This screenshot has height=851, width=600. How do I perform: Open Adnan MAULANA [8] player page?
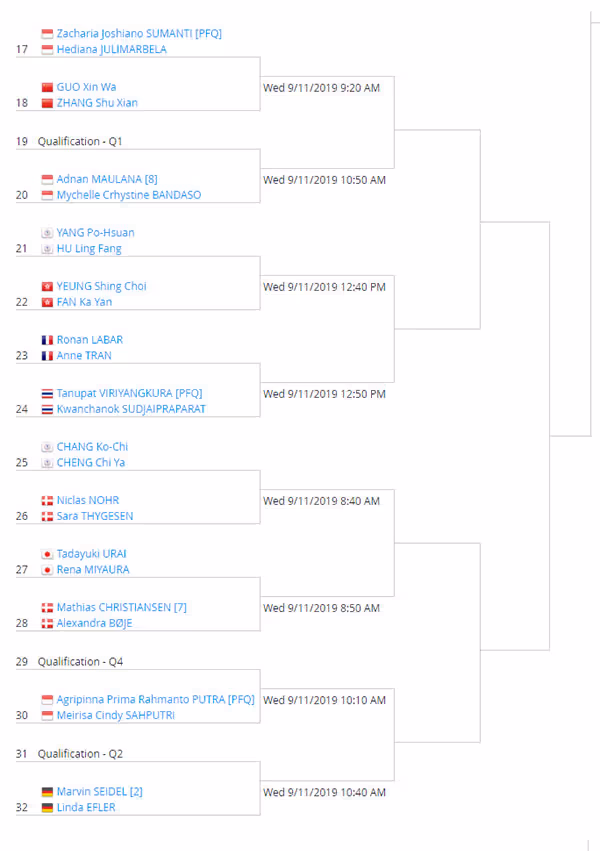[107, 179]
